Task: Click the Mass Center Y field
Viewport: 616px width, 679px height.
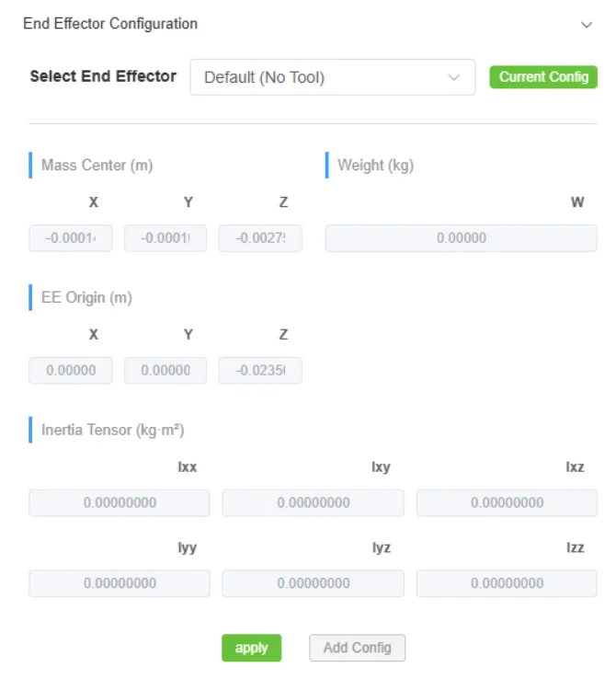Action: click(x=165, y=238)
